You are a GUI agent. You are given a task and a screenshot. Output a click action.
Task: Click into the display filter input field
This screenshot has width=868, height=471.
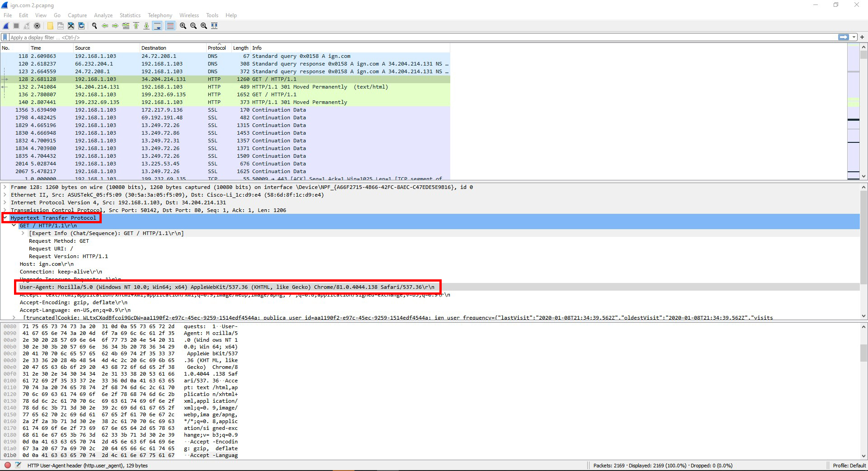click(407, 38)
